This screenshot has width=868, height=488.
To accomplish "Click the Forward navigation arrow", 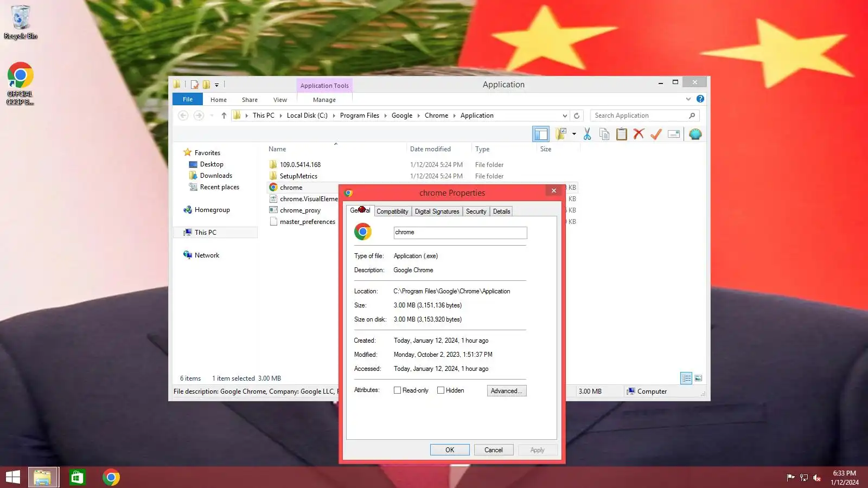I will tap(199, 115).
